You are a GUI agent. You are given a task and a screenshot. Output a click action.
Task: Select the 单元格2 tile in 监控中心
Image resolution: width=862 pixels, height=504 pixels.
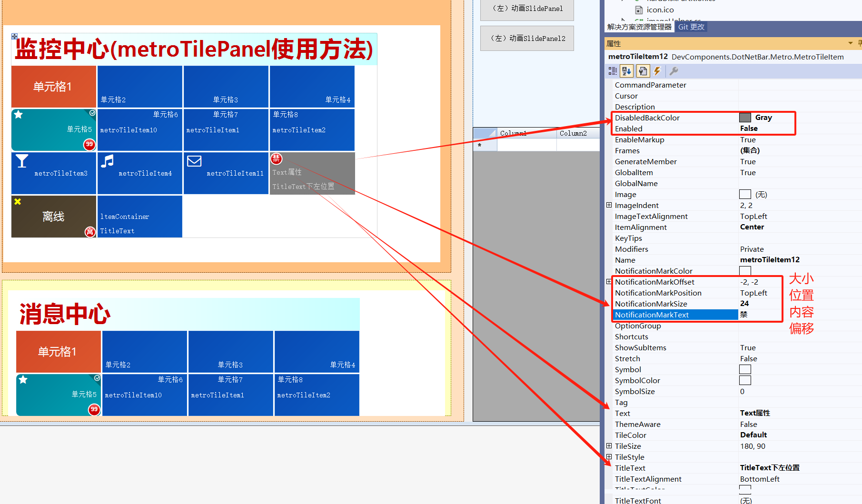tap(140, 87)
